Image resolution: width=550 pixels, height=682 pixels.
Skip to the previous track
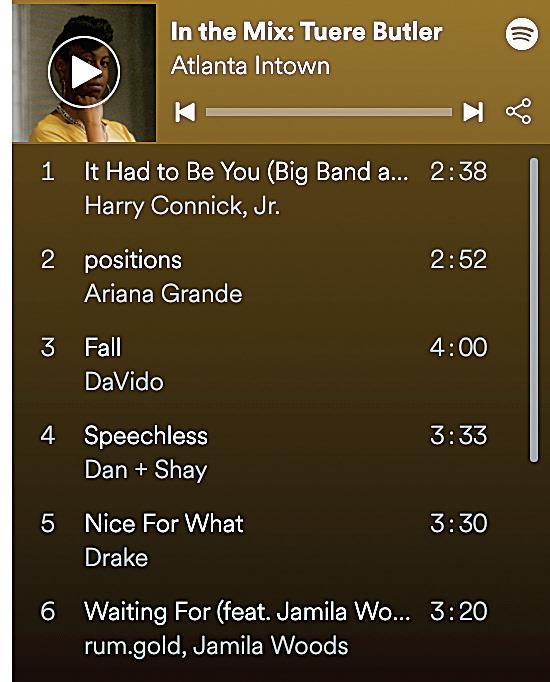185,112
